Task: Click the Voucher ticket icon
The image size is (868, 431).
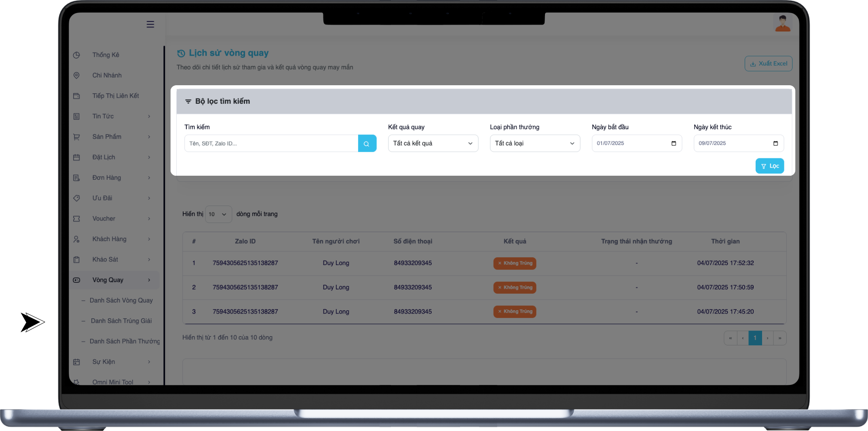Action: 76,219
